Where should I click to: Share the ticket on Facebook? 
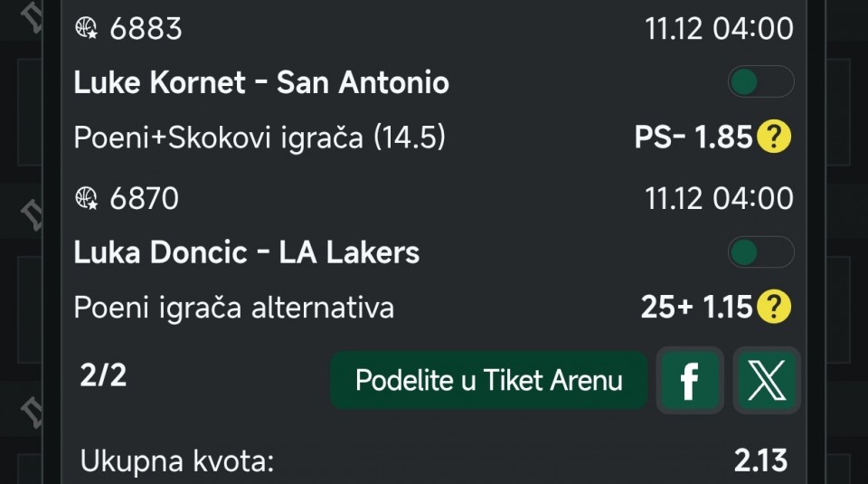689,381
